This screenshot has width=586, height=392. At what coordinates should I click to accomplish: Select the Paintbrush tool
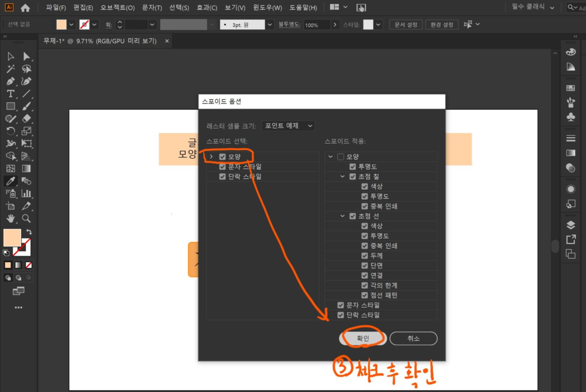click(x=26, y=106)
